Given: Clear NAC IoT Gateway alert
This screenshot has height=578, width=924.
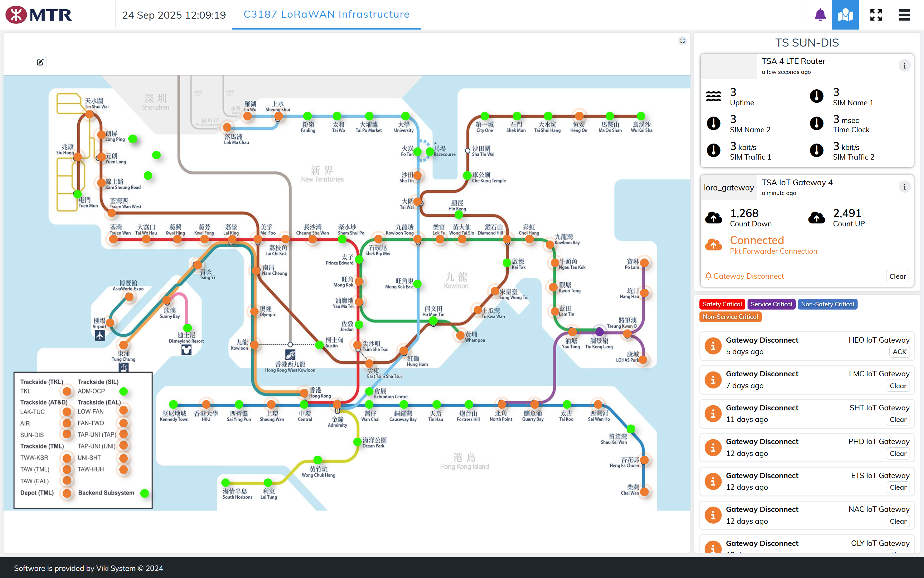Looking at the screenshot, I should [x=898, y=521].
